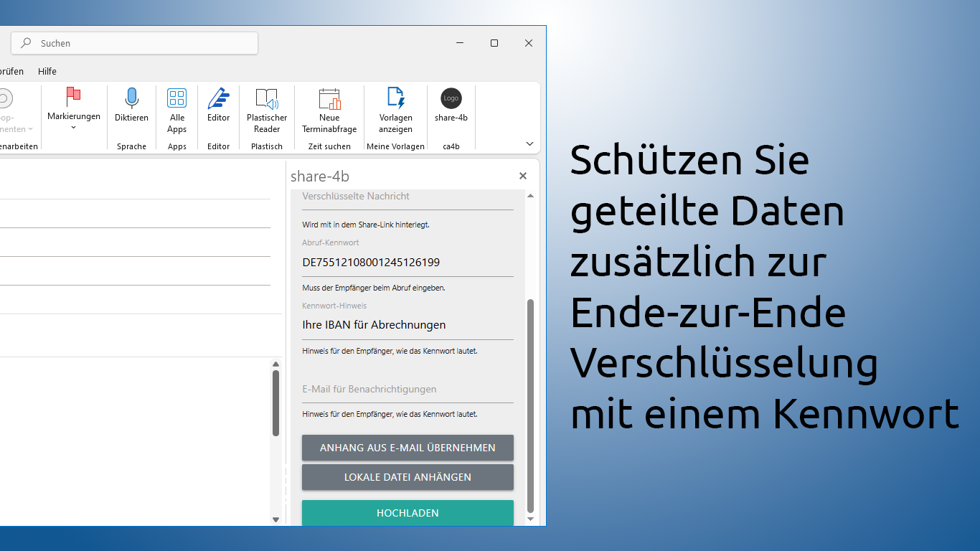Switch to the Prüfen tab
Image resolution: width=980 pixels, height=551 pixels.
click(x=11, y=71)
